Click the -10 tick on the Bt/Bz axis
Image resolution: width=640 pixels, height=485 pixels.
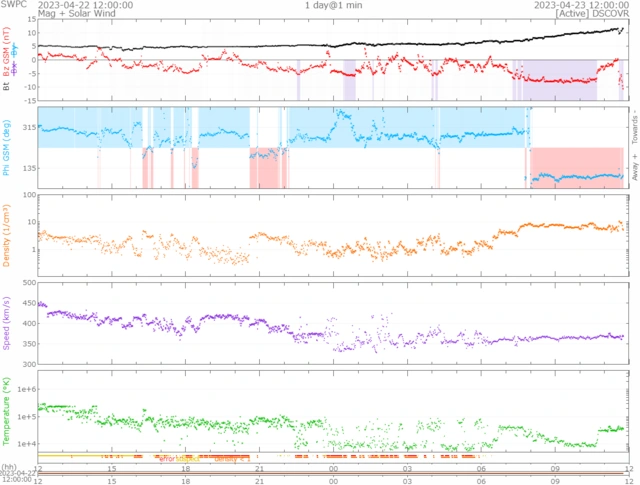(31, 87)
